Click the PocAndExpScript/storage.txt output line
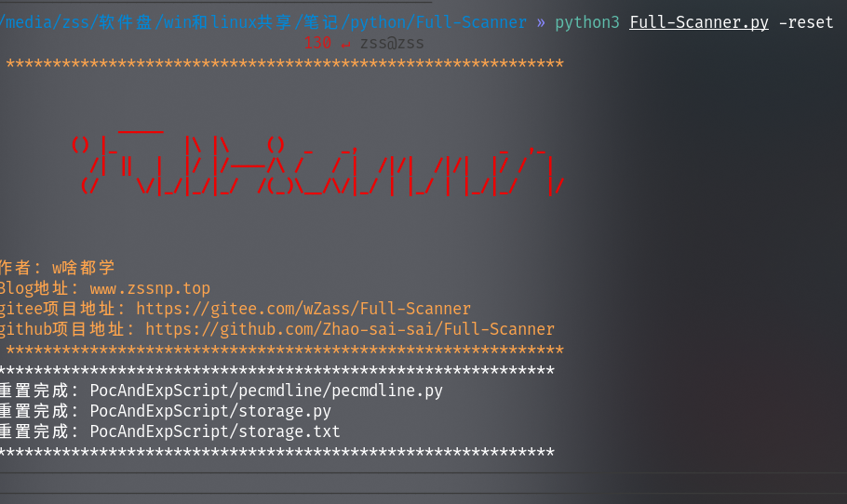The image size is (847, 504). coord(214,431)
